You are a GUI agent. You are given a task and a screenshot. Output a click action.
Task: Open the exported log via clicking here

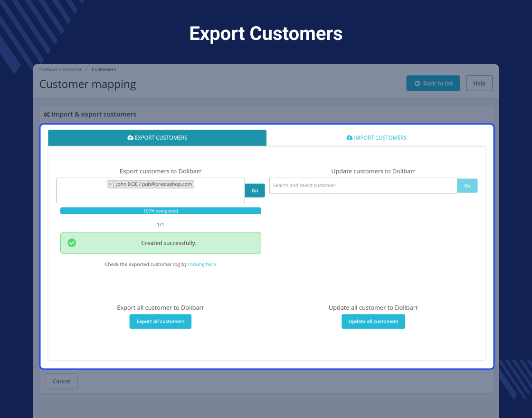click(x=202, y=264)
